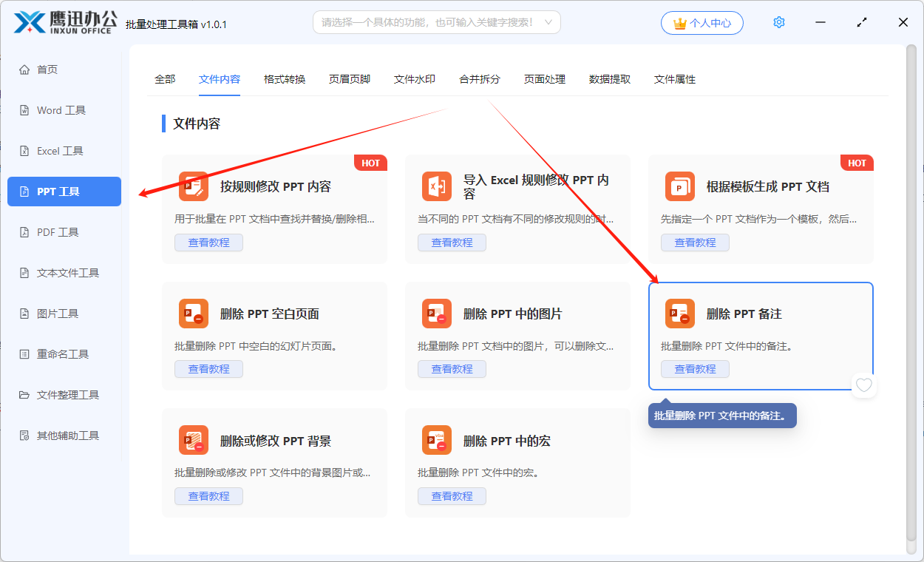Open PDF 工具 in the sidebar
The image size is (924, 562).
click(x=58, y=232)
